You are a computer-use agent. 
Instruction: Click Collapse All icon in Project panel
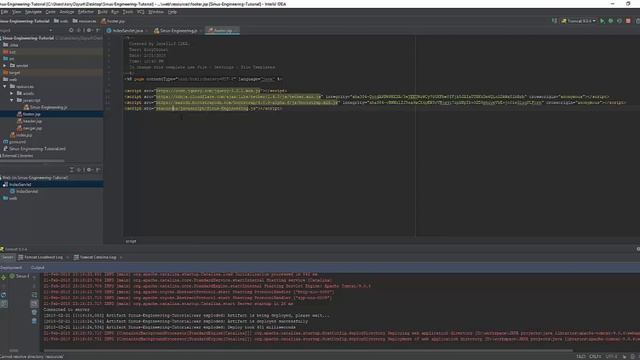tap(80, 30)
